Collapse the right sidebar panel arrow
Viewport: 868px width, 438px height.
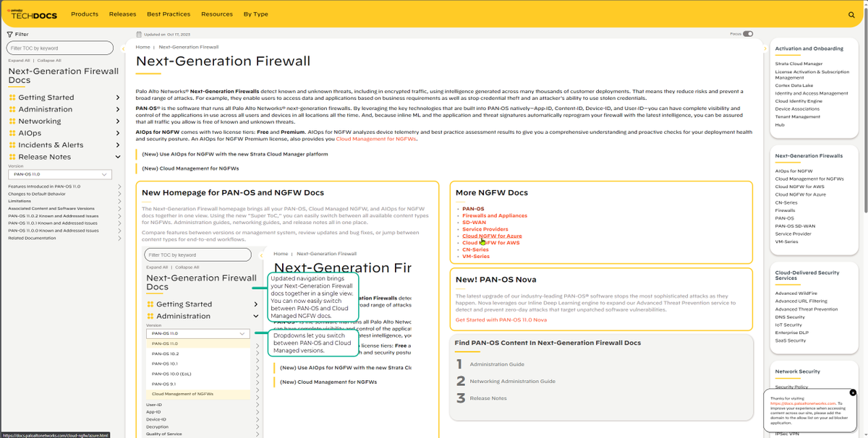tap(765, 48)
